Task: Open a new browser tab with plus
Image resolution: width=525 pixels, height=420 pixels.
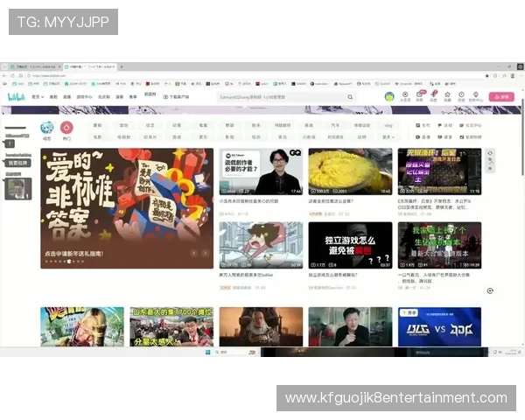Action: click(x=122, y=66)
